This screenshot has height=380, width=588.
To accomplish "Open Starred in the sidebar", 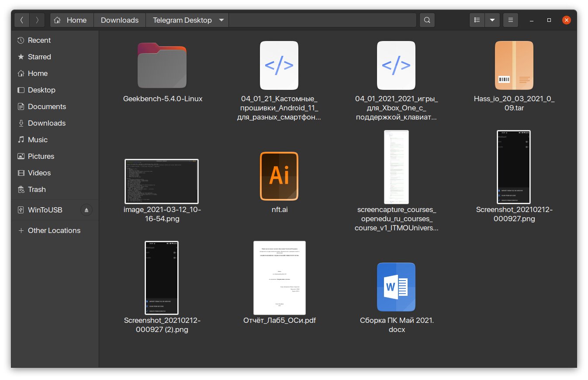I will pyautogui.click(x=55, y=57).
